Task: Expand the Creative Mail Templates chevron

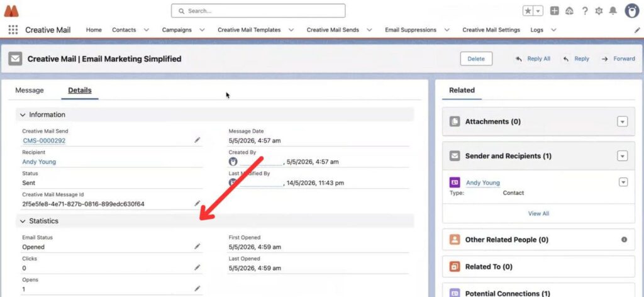Action: click(x=291, y=30)
